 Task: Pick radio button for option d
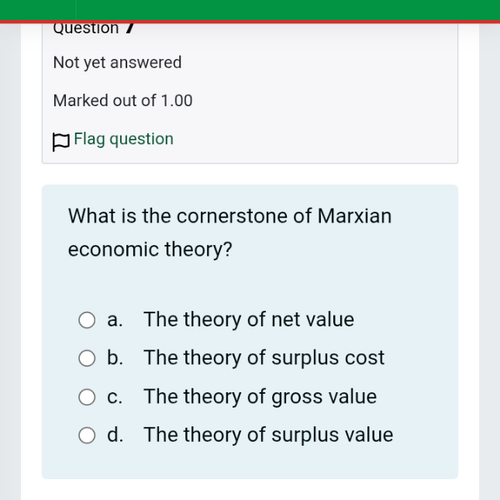tap(87, 435)
